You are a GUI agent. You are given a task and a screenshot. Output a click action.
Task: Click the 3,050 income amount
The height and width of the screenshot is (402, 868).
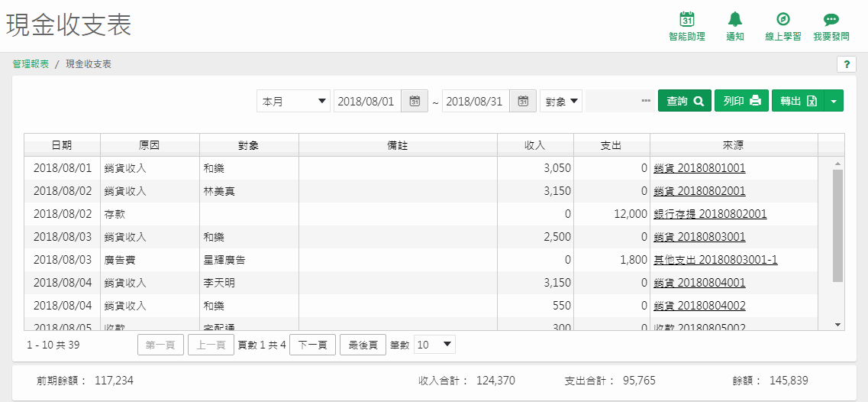[557, 168]
